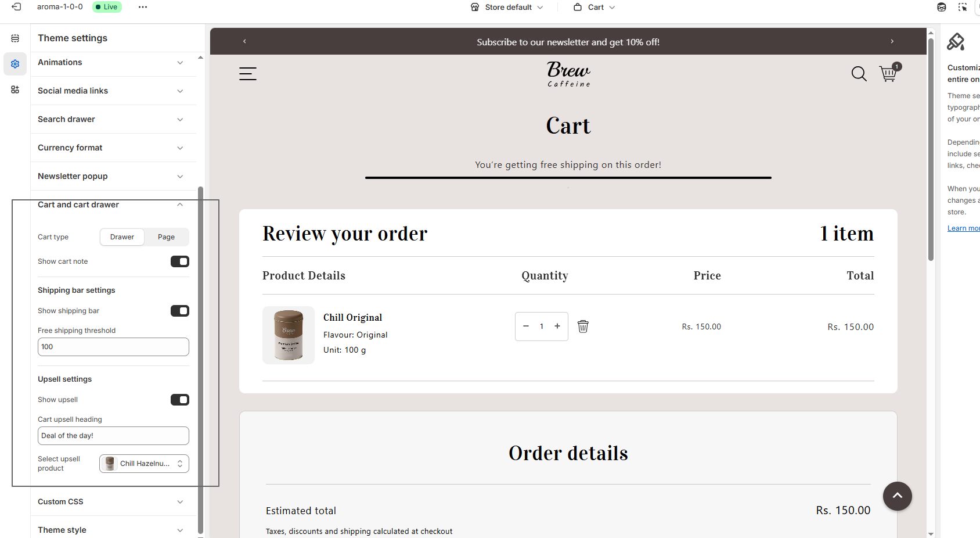Click the Review your order heading
980x538 pixels.
coord(345,234)
